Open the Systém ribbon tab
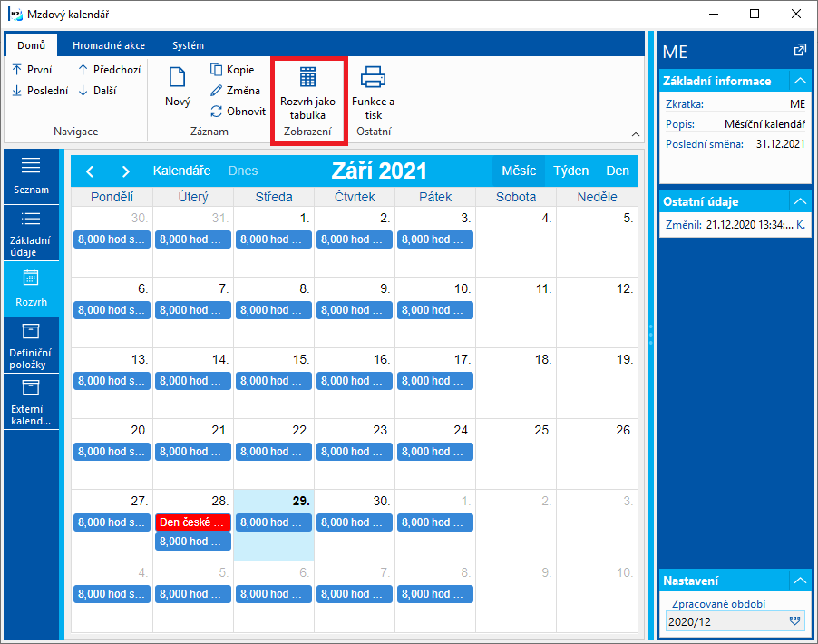Image resolution: width=818 pixels, height=644 pixels. pos(188,45)
